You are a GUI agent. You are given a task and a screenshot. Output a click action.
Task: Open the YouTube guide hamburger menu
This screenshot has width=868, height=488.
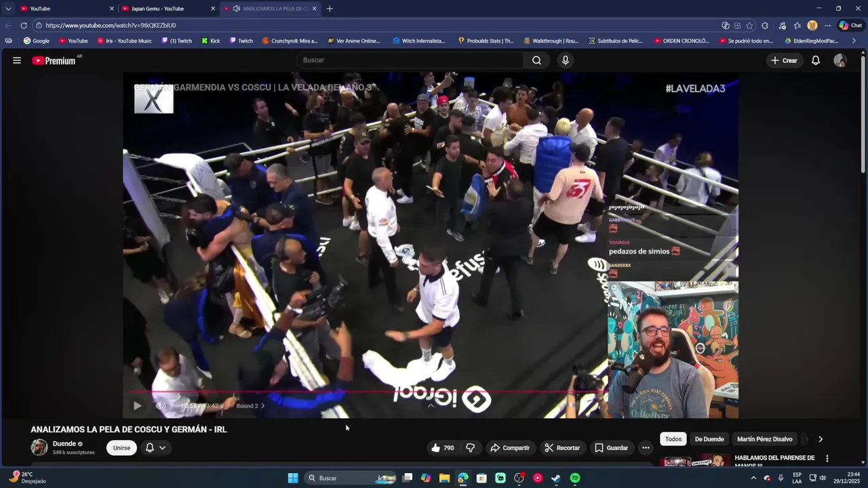pyautogui.click(x=17, y=60)
